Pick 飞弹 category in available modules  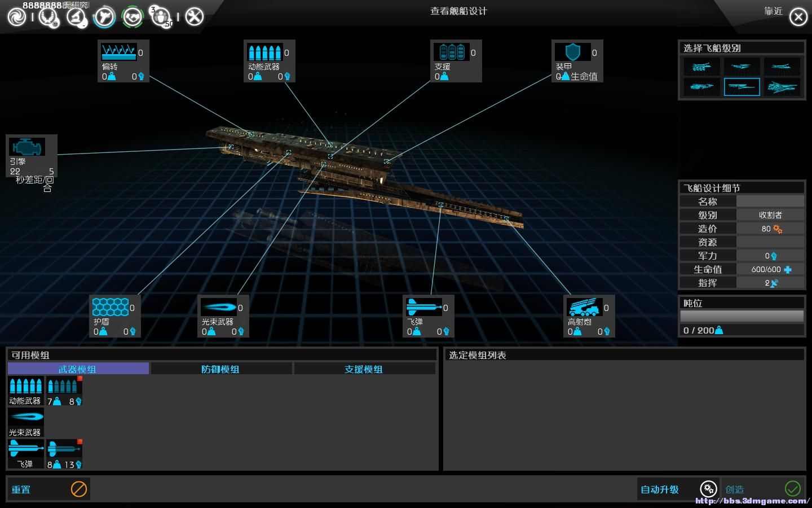coord(26,454)
